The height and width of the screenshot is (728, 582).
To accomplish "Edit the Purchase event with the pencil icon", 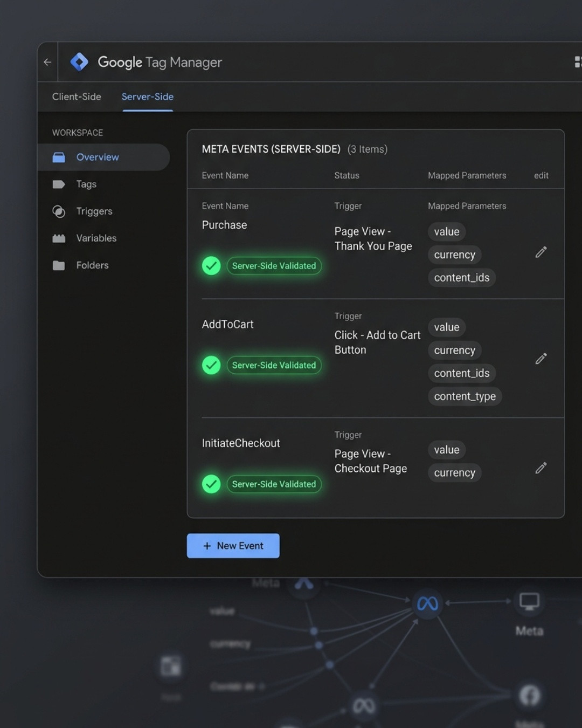I will tap(541, 252).
